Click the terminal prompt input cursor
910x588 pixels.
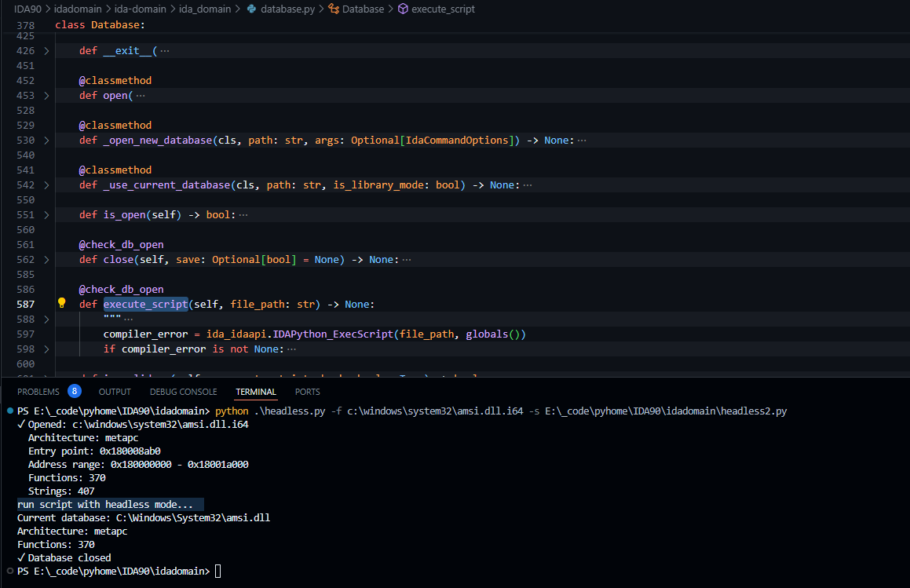218,572
